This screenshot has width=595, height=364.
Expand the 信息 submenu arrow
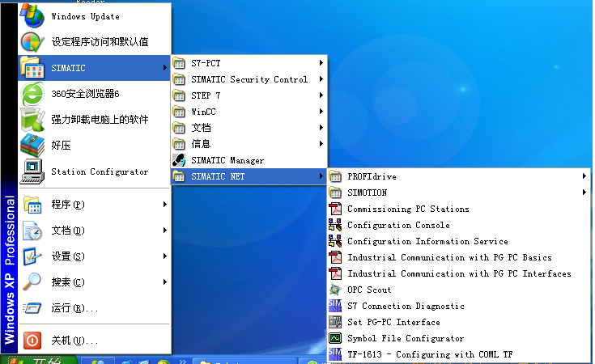[x=321, y=144]
